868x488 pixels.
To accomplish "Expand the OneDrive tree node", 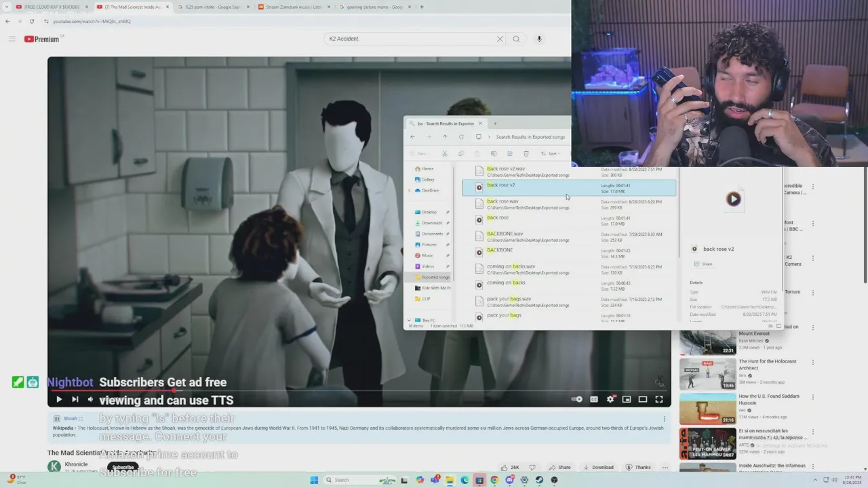I will (409, 190).
